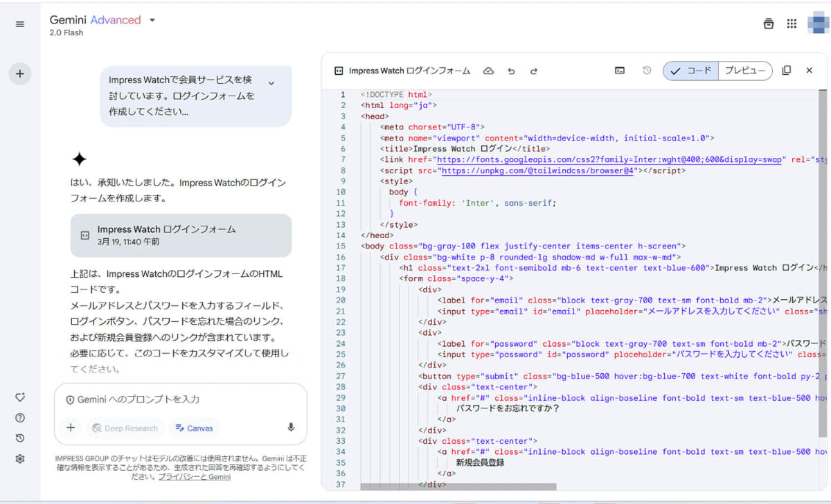Click inside the Gemini prompt input field
The width and height of the screenshot is (831, 504).
tap(173, 399)
